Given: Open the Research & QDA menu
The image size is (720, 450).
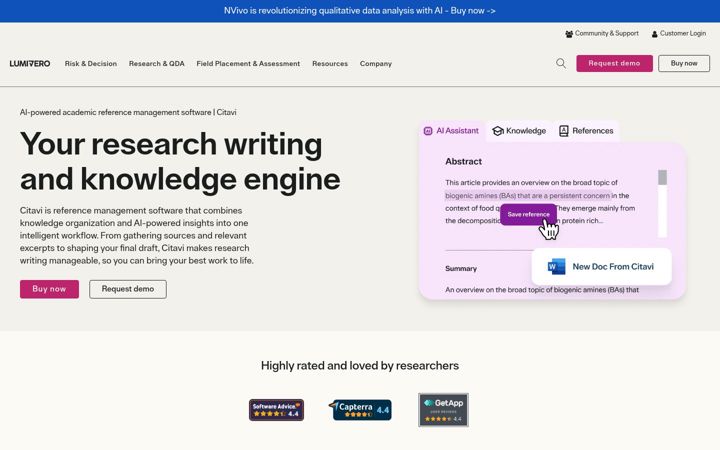Looking at the screenshot, I should 157,64.
